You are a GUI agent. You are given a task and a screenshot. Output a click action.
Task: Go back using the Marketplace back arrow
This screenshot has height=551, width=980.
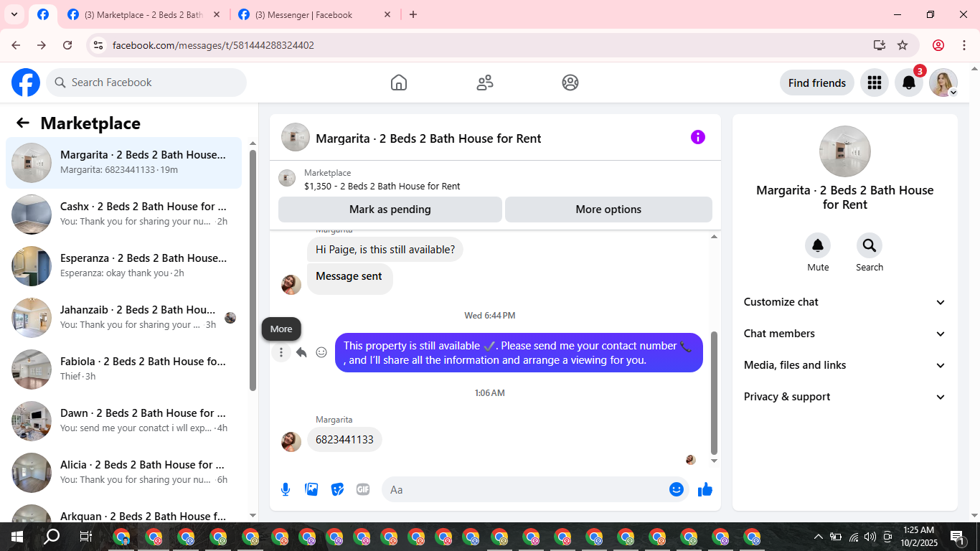pyautogui.click(x=23, y=123)
